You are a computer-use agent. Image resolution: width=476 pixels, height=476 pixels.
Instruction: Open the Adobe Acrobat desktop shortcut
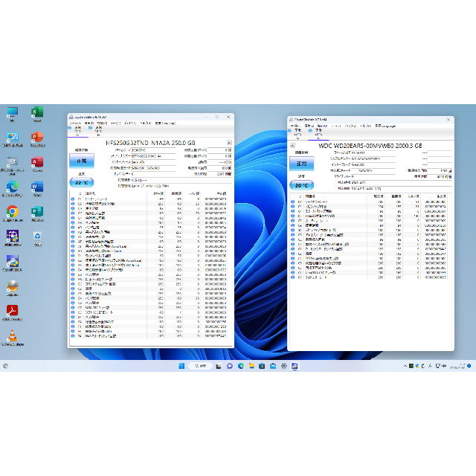(x=12, y=313)
